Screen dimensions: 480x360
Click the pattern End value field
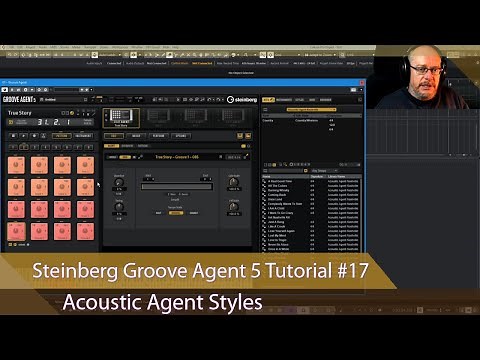[x=205, y=179]
